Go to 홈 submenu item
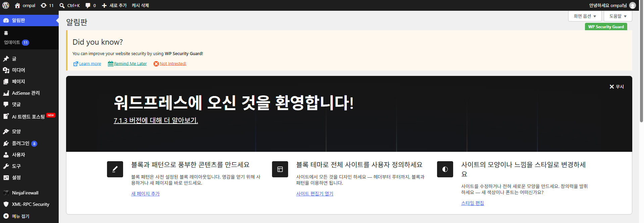644x223 pixels. pos(6,33)
